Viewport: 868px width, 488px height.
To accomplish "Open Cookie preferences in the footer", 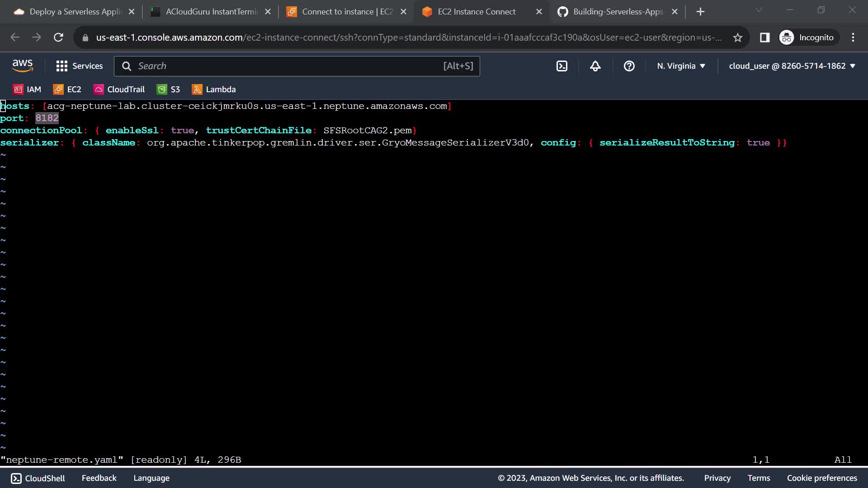I will coord(822,478).
